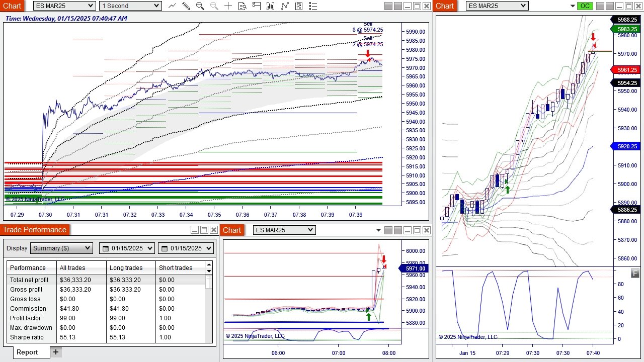Click first gray link square in right chart window

(x=599, y=6)
